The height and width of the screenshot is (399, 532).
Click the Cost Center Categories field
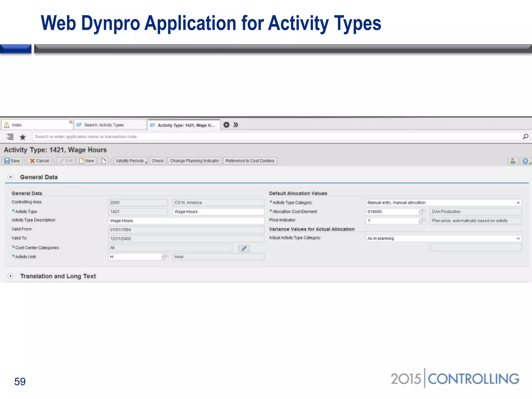170,248
